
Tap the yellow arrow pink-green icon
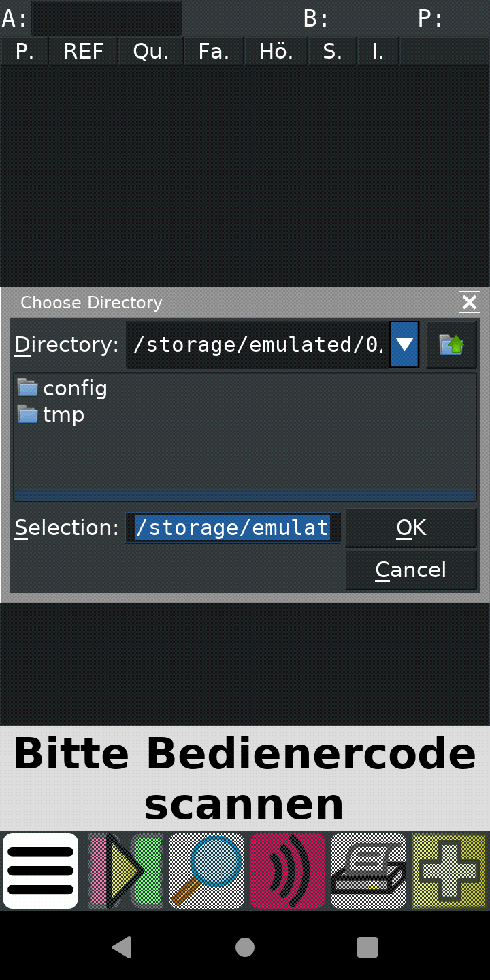[125, 870]
